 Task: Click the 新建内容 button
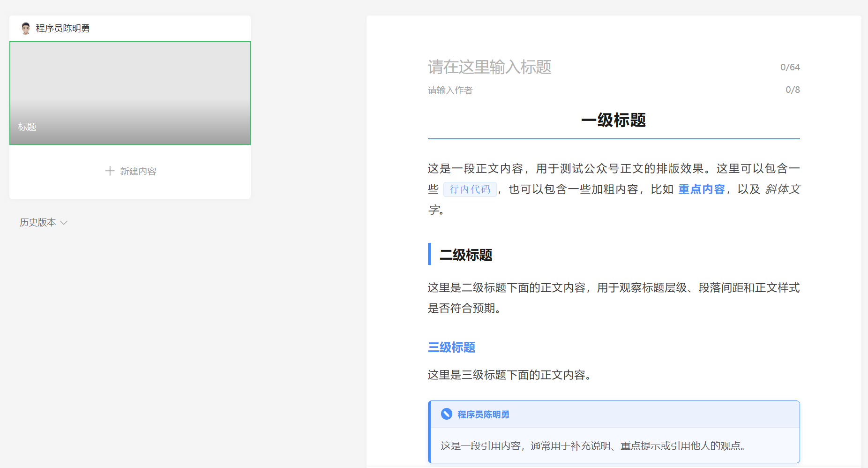point(130,171)
